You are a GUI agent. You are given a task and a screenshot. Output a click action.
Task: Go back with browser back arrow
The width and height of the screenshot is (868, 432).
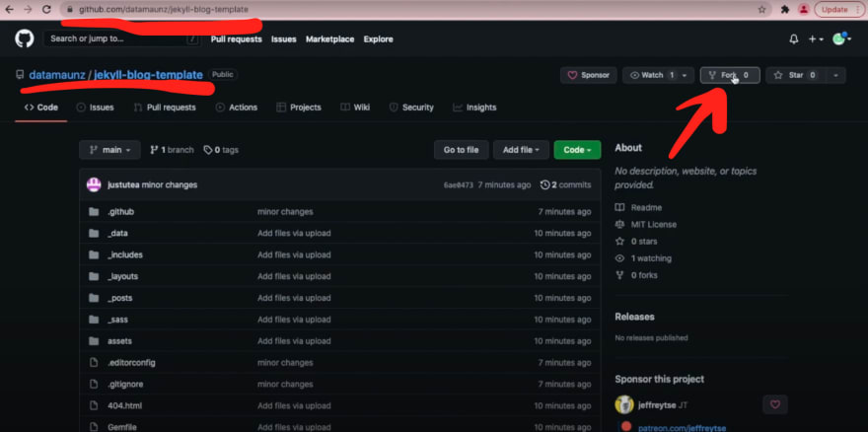coord(9,10)
